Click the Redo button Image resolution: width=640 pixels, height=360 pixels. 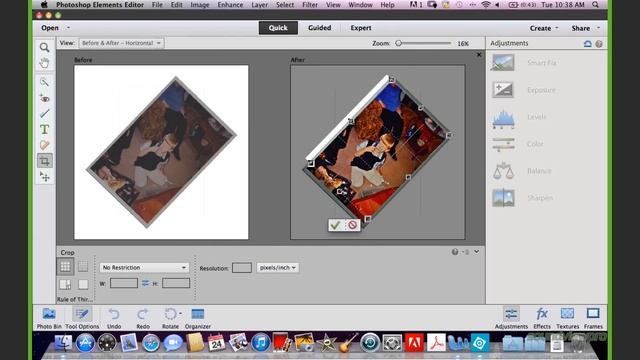(142, 318)
